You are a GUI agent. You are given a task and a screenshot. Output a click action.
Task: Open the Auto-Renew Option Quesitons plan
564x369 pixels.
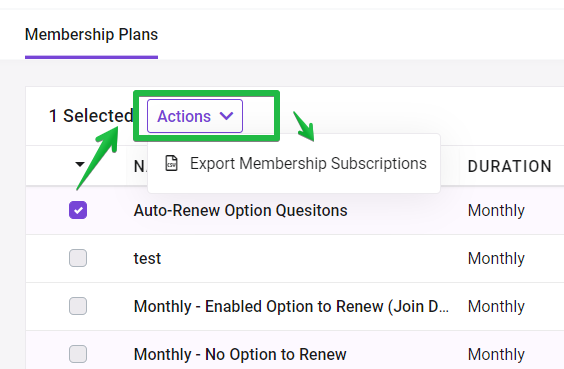point(241,210)
